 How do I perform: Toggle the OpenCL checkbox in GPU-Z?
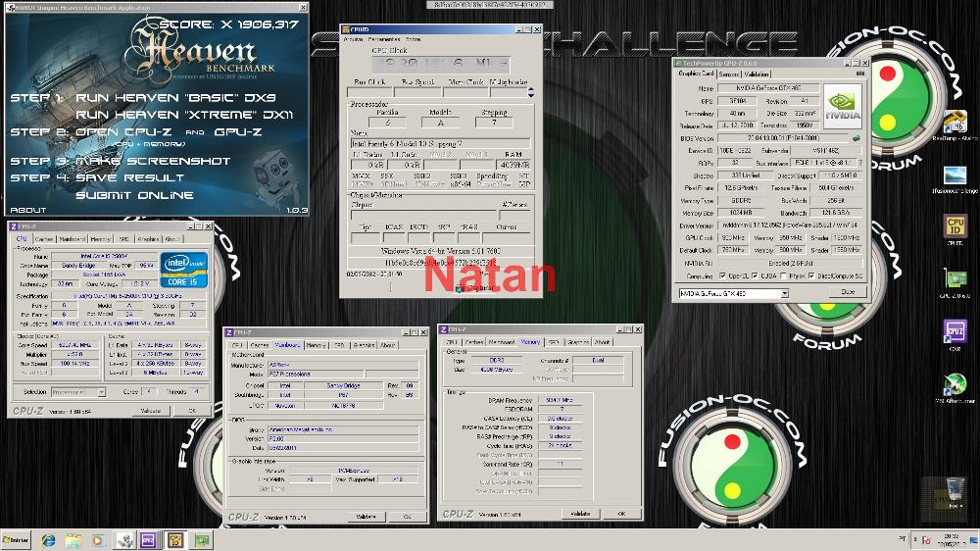722,275
